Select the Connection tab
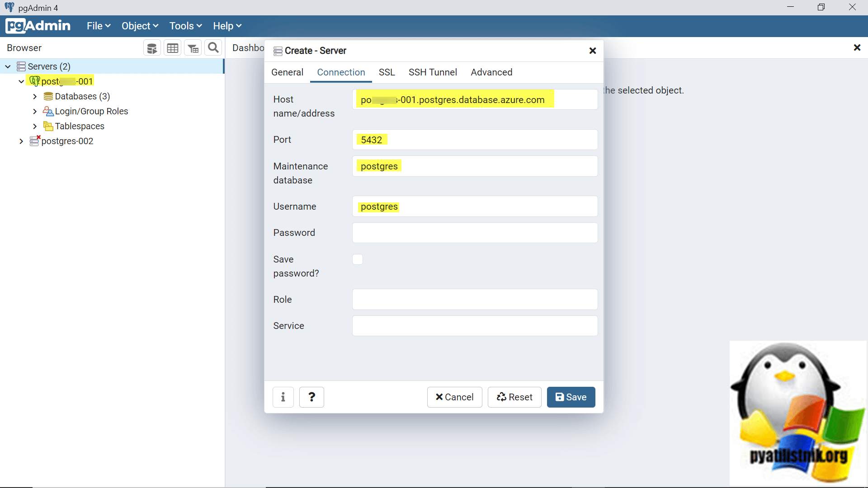Viewport: 868px width, 488px height. tap(341, 72)
